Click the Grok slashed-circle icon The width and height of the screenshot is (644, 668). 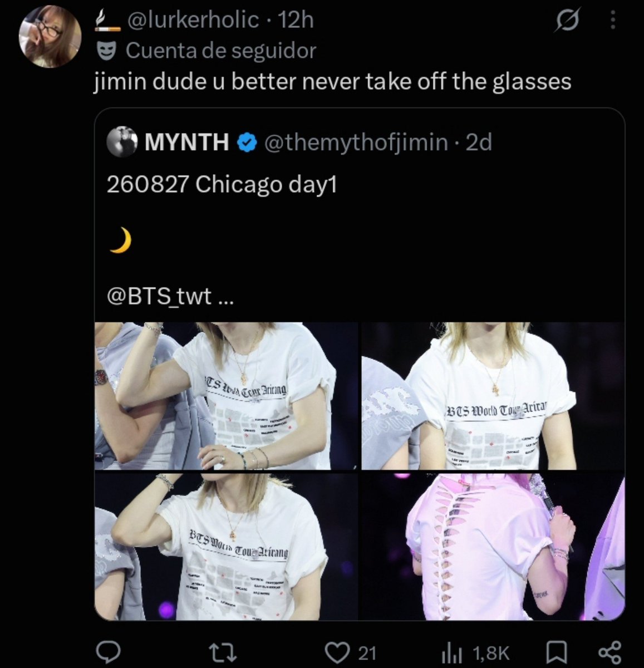click(568, 21)
